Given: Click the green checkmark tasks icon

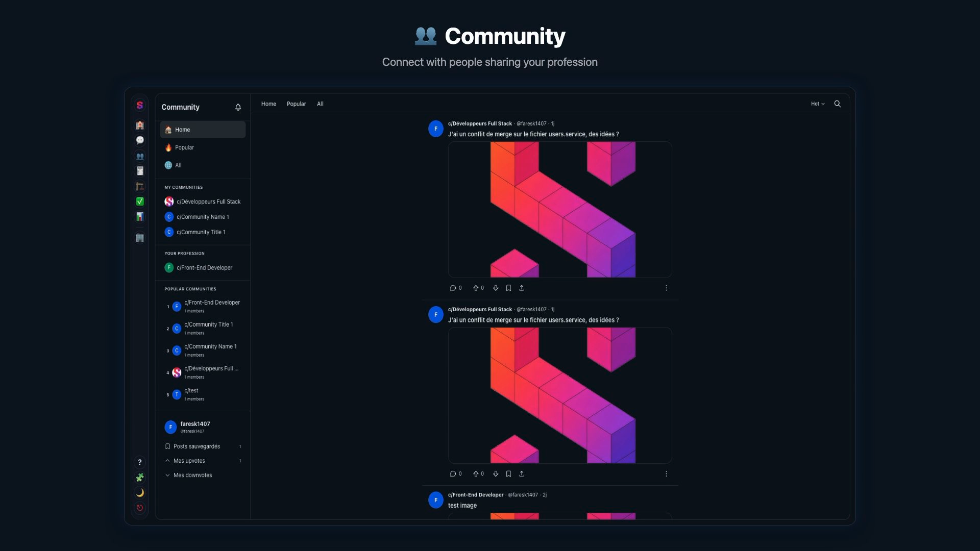Looking at the screenshot, I should coord(140,202).
